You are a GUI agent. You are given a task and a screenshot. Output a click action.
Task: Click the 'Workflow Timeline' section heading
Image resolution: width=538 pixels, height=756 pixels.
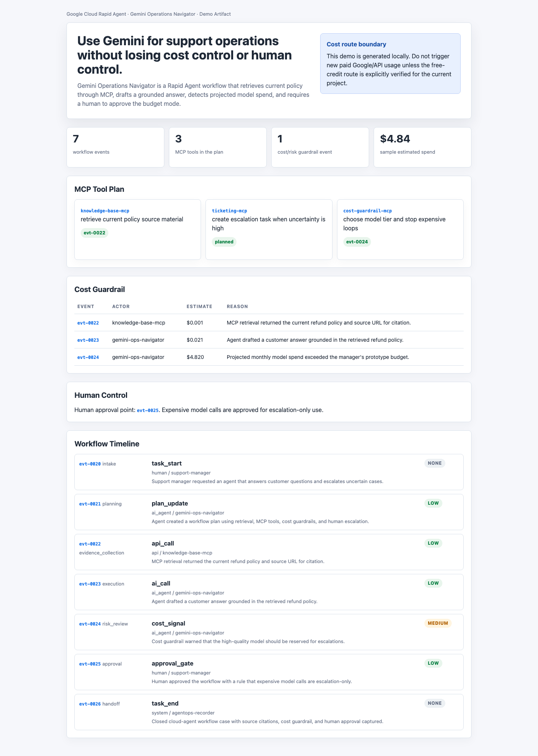coord(107,444)
